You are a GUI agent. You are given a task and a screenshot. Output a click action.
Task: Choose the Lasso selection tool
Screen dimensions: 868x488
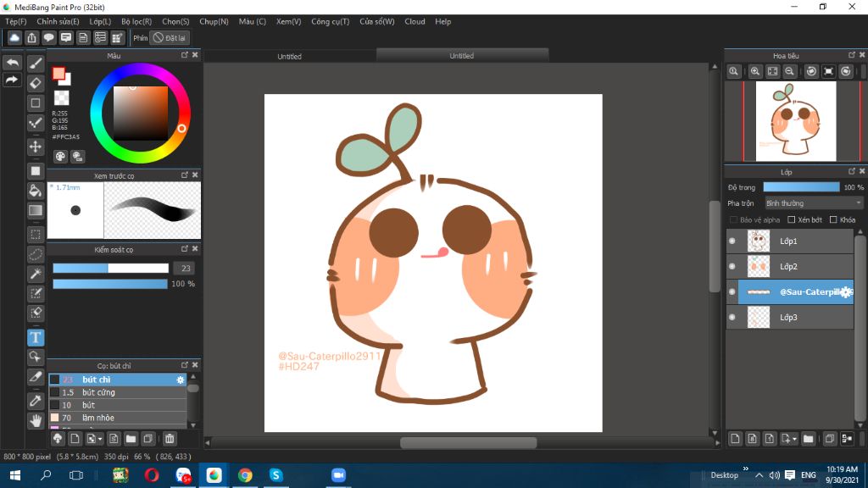(x=36, y=254)
